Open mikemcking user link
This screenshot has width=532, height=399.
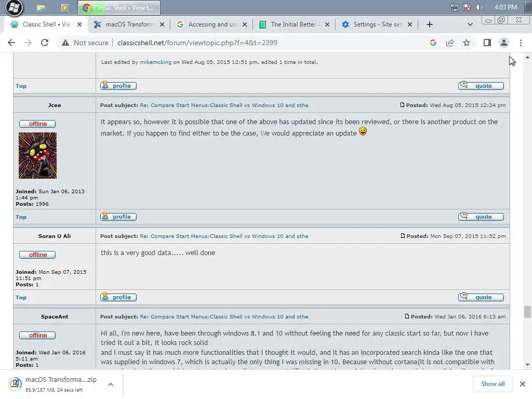pos(156,62)
